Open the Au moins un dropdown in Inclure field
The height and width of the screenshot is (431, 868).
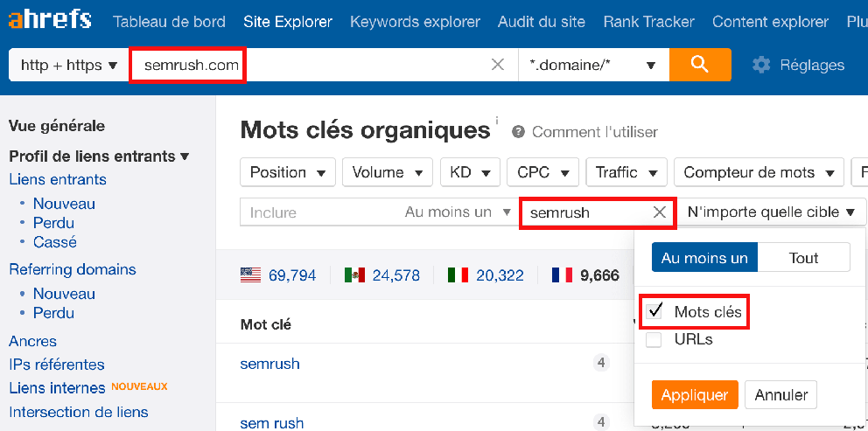tap(458, 212)
